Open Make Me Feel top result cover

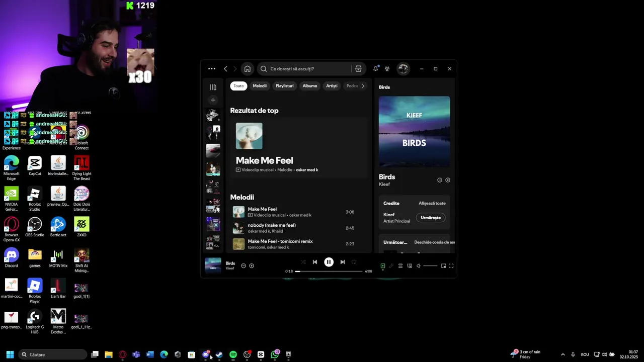coord(249,136)
